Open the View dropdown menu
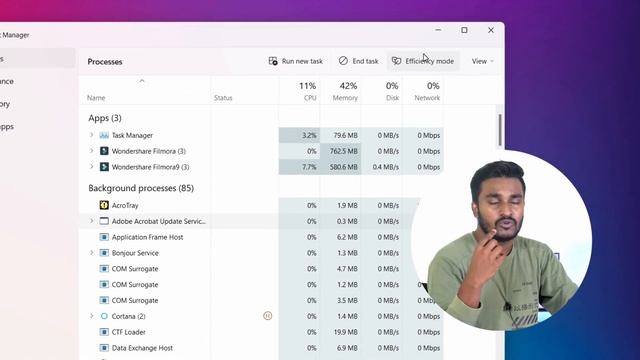Screen dimensions: 640x360 (x=483, y=61)
